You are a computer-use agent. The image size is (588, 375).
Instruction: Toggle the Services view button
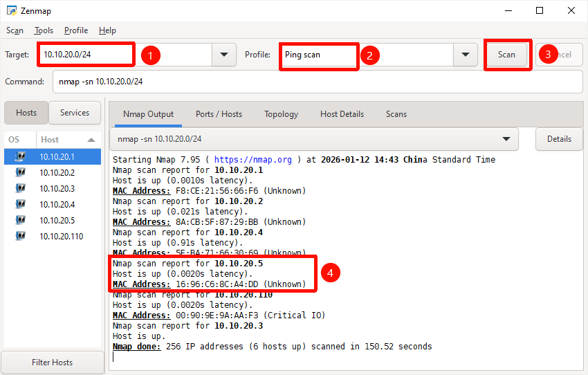point(75,113)
